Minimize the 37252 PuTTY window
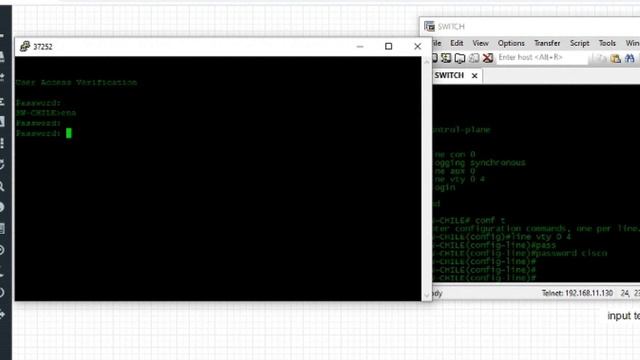 (x=360, y=47)
